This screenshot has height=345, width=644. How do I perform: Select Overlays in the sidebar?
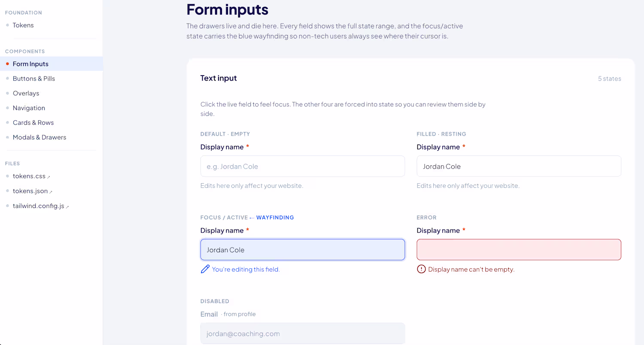pos(26,93)
